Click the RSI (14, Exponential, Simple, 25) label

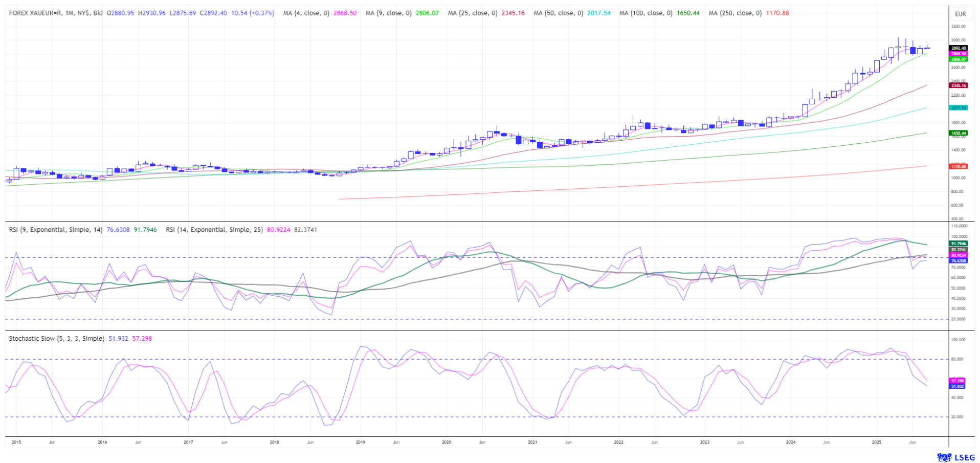pyautogui.click(x=214, y=230)
